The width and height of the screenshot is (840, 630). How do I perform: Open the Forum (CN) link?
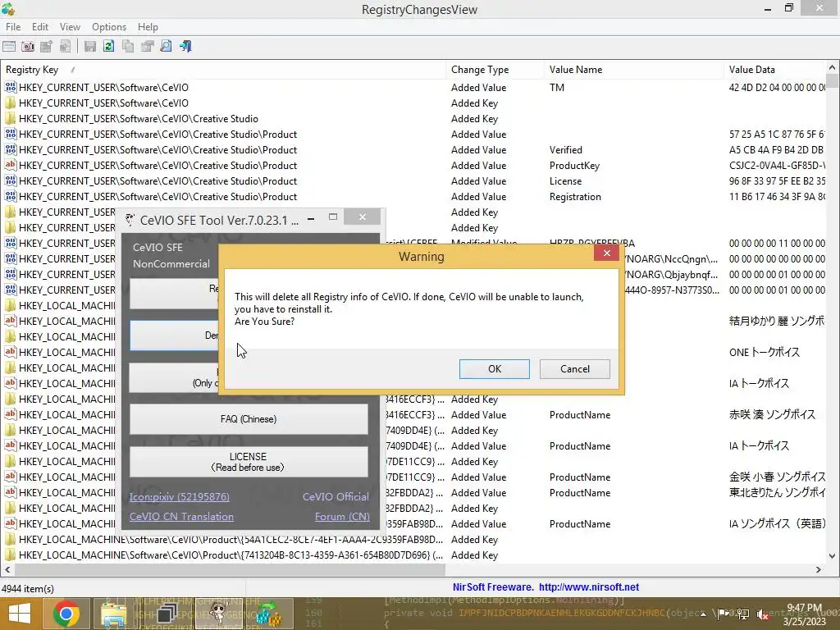[342, 517]
